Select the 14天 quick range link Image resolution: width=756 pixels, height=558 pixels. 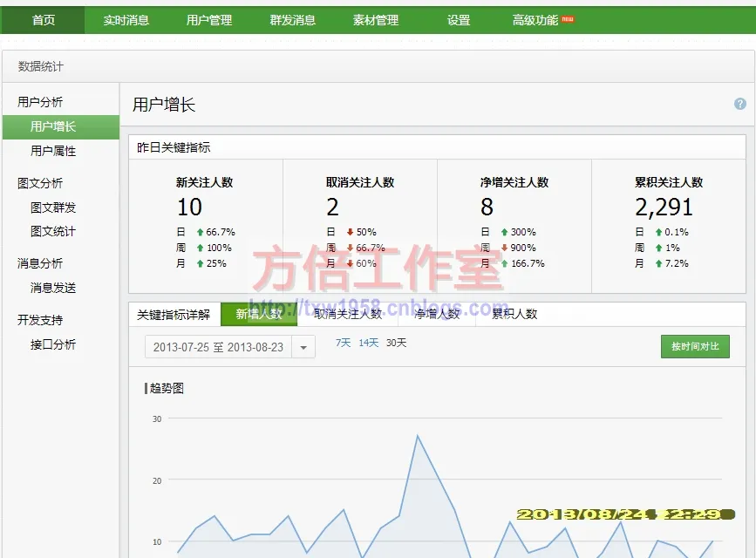369,343
